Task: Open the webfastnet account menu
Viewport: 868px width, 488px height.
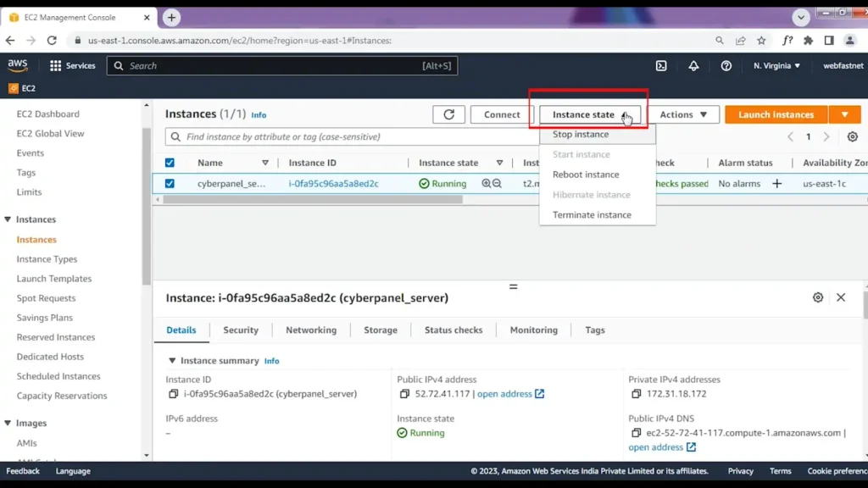Action: pyautogui.click(x=843, y=66)
